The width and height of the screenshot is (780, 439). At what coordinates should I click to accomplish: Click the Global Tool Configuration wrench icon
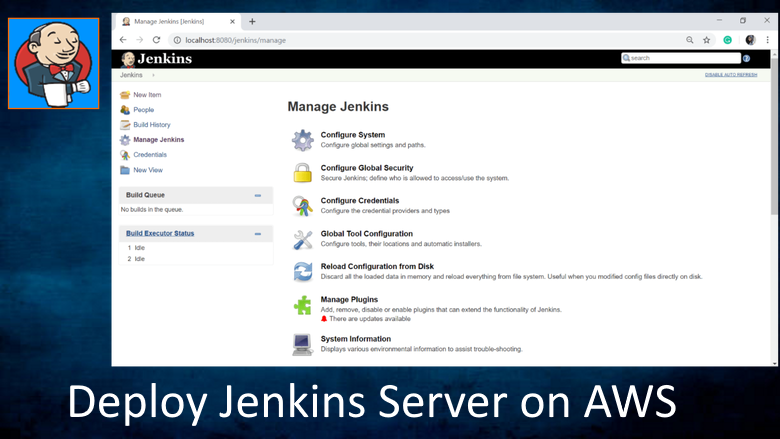(302, 239)
